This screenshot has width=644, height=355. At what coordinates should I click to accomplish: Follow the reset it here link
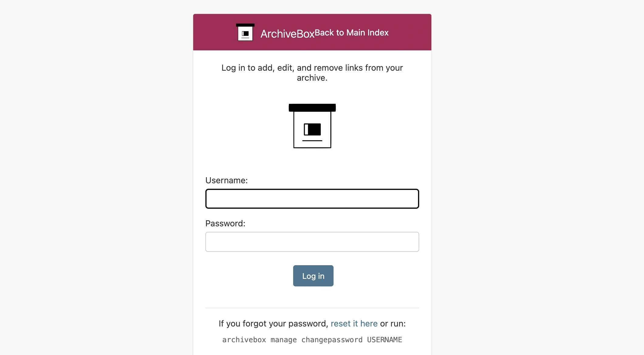(x=354, y=323)
